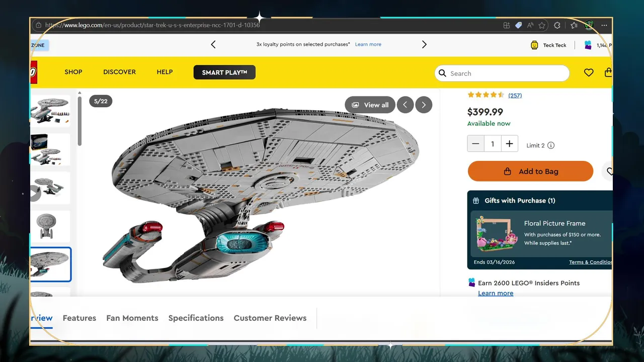Decrease quantity with minus button
This screenshot has height=362, width=644.
tap(476, 144)
